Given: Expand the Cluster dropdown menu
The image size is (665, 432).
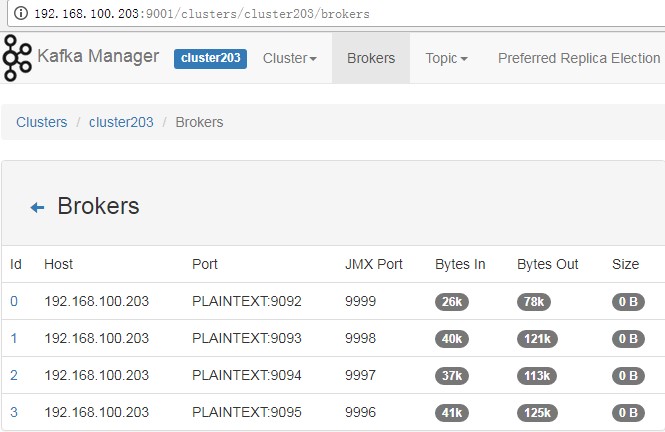Looking at the screenshot, I should tap(290, 58).
